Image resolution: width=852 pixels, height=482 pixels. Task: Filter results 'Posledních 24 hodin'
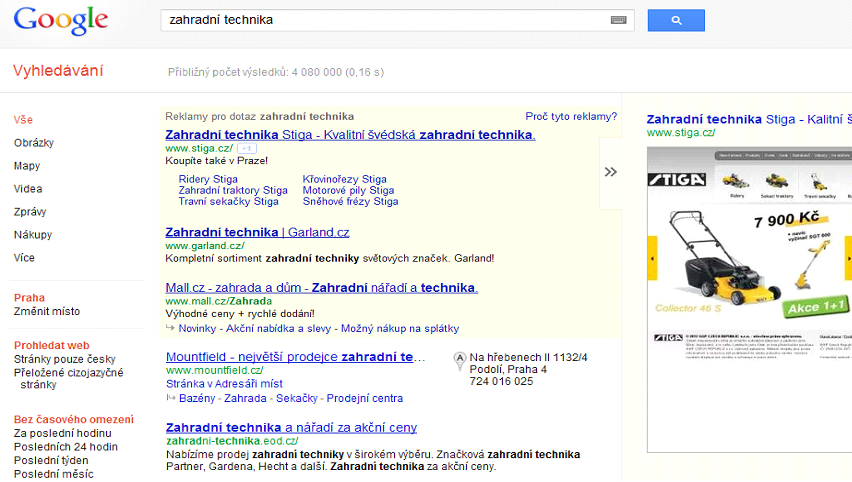[x=66, y=447]
